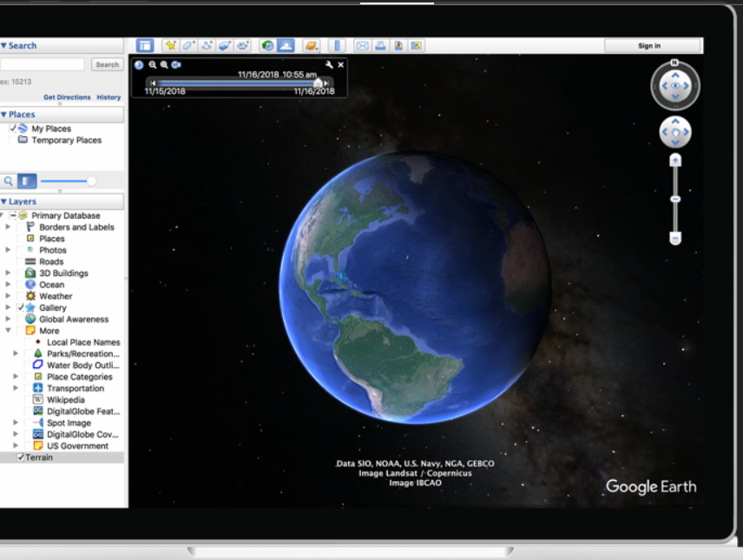Collapse the More layer folder
743x560 pixels.
[8, 331]
